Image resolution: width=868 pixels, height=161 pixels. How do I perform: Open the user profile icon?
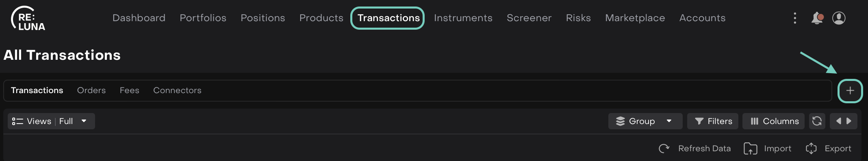[839, 18]
